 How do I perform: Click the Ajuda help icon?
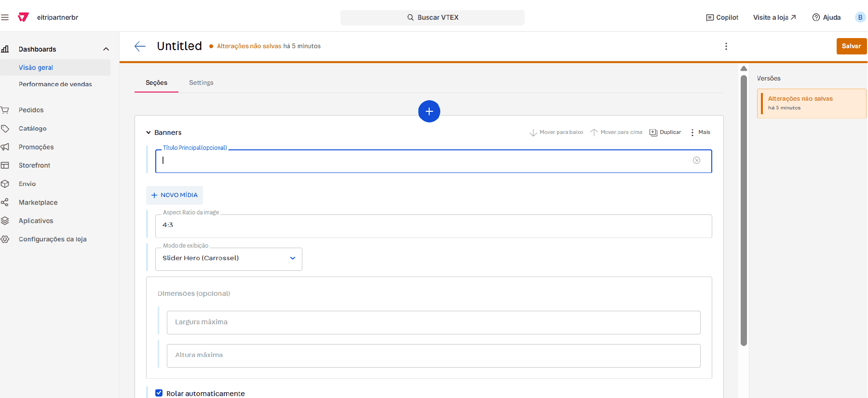(816, 17)
